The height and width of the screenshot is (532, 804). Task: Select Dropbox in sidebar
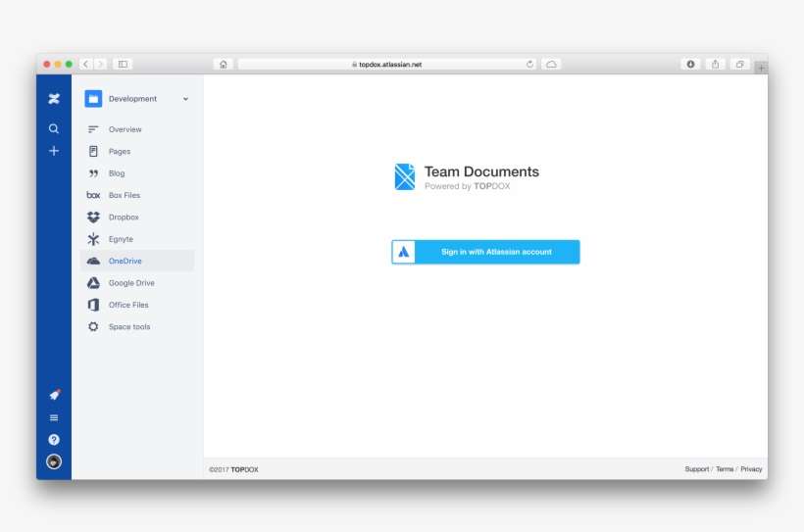pos(137,218)
